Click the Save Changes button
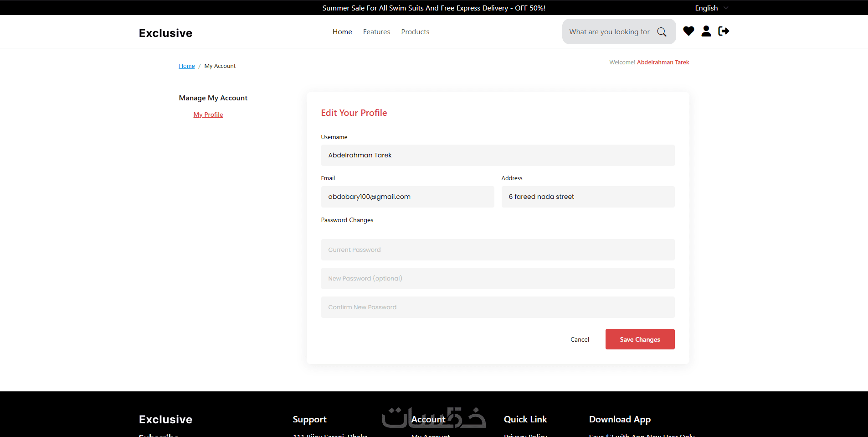This screenshot has width=868, height=437. pyautogui.click(x=640, y=339)
